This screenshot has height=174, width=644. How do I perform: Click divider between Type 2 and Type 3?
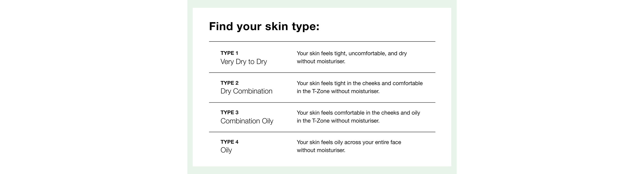pyautogui.click(x=322, y=102)
